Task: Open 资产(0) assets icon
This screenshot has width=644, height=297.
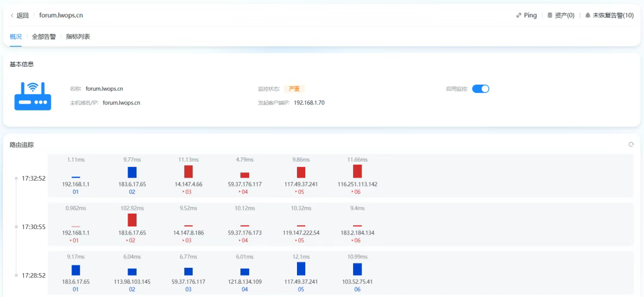Action: point(561,16)
